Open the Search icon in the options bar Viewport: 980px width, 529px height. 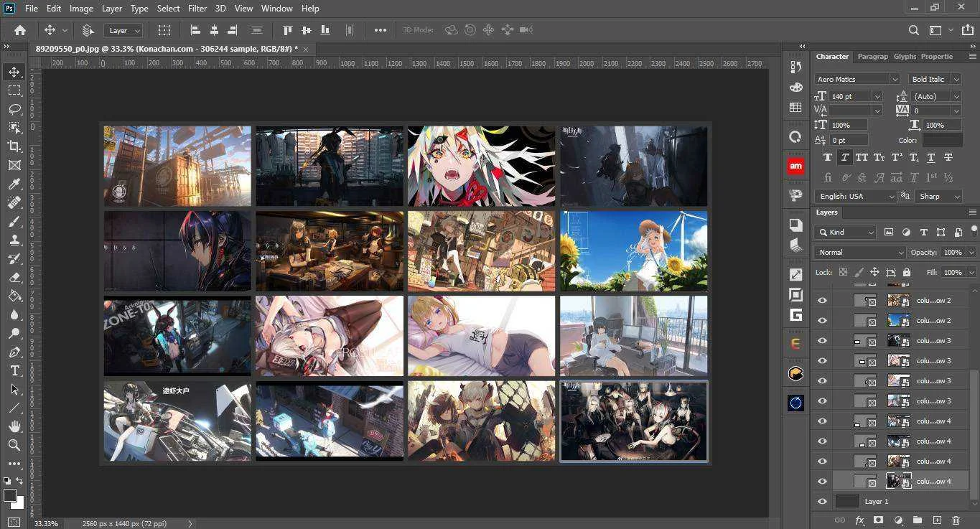[x=914, y=30]
